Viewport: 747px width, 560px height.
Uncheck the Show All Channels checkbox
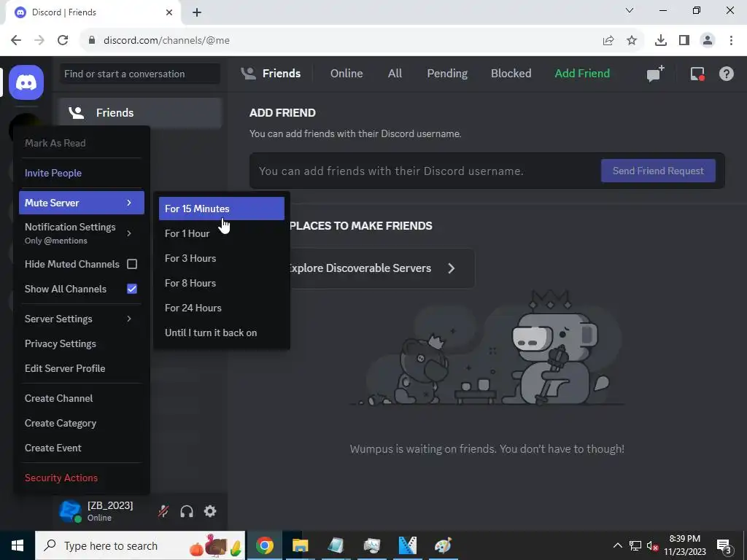point(132,289)
